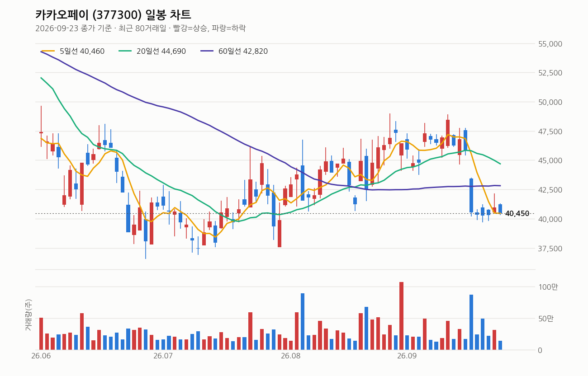The height and width of the screenshot is (376, 588).
Task: Click the 26.09 date axis label
Action: click(x=407, y=356)
